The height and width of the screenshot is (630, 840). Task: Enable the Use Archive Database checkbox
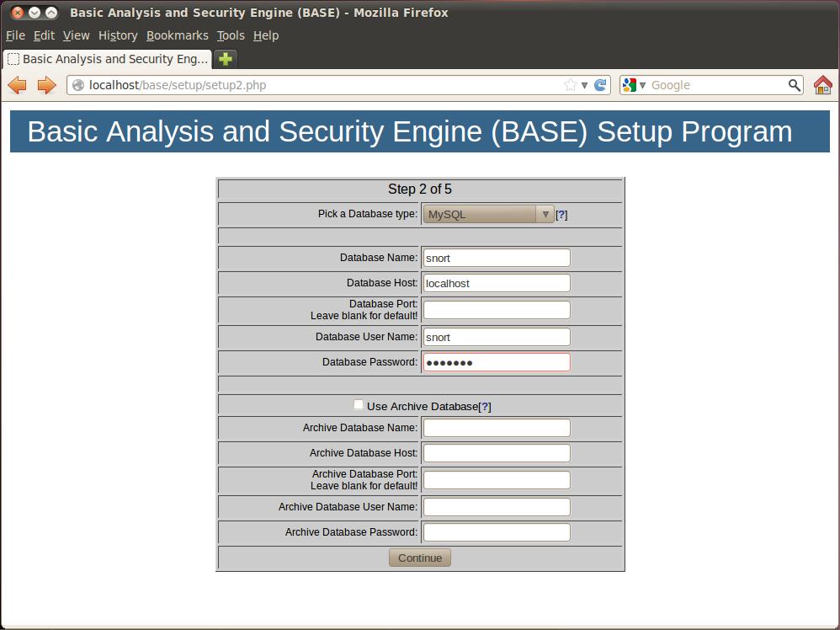359,405
